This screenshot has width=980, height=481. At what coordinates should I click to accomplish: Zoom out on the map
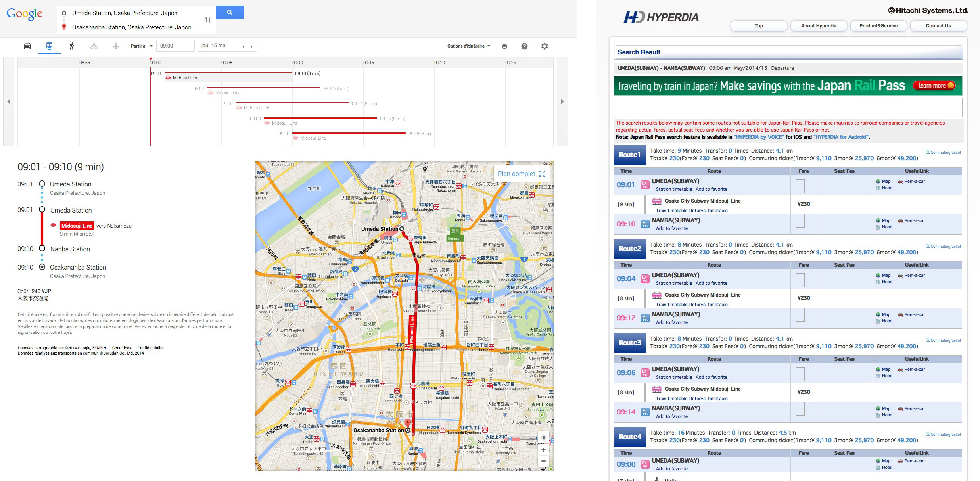[543, 461]
